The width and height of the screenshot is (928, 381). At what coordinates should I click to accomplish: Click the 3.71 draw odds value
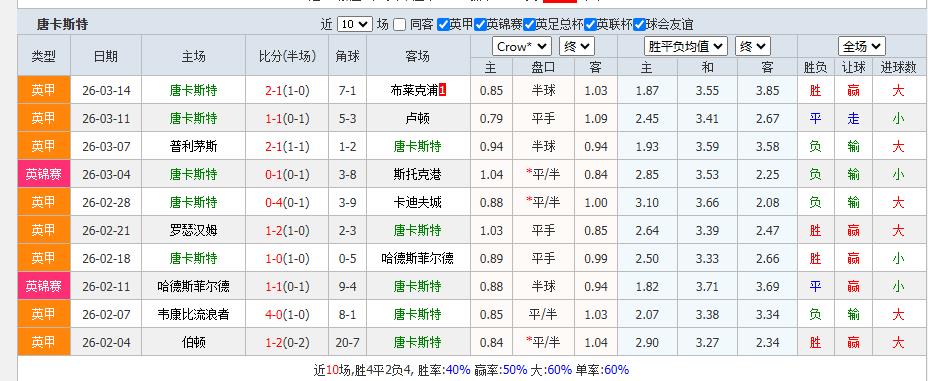point(707,287)
